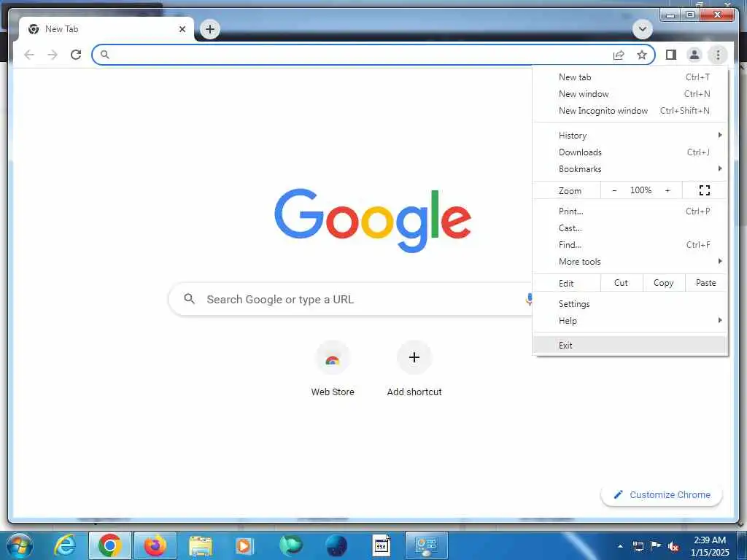Expand the History submenu
Image resolution: width=747 pixels, height=560 pixels.
[x=630, y=135]
